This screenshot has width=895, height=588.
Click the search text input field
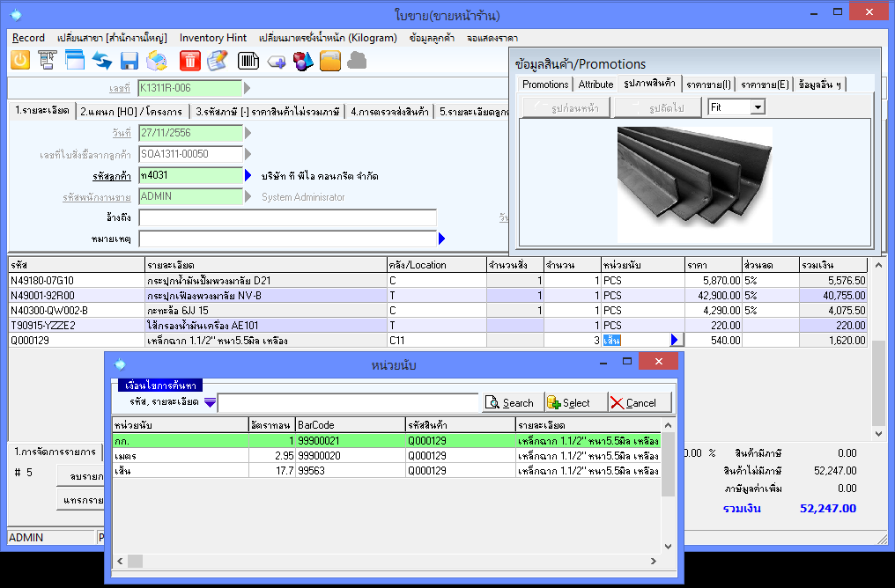click(347, 403)
